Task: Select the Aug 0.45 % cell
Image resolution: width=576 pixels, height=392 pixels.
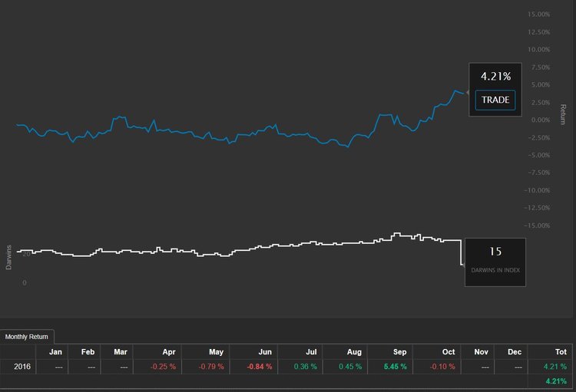Action: click(x=346, y=367)
